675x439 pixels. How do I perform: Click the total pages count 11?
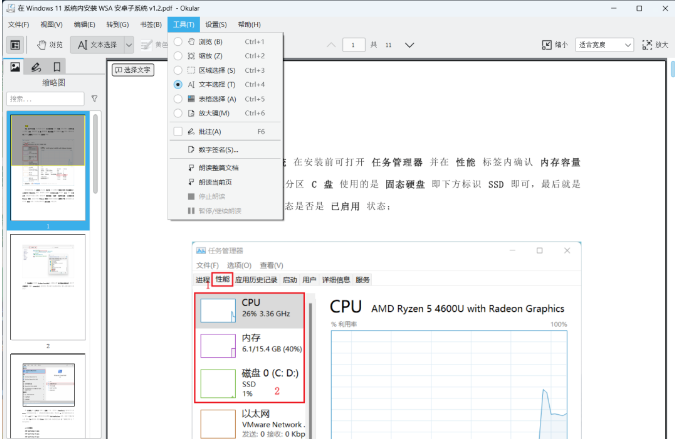pos(388,45)
